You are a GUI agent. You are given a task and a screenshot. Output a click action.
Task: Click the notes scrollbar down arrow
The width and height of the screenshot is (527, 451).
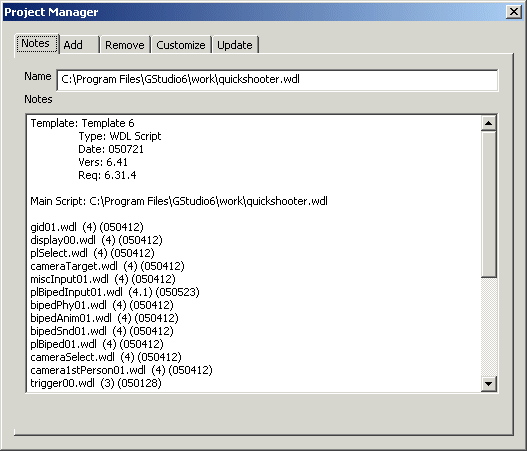tap(488, 383)
